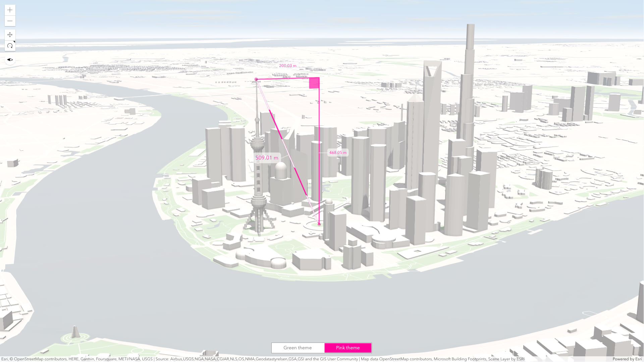Click the 200.03 m horizontal distance label

(x=287, y=66)
